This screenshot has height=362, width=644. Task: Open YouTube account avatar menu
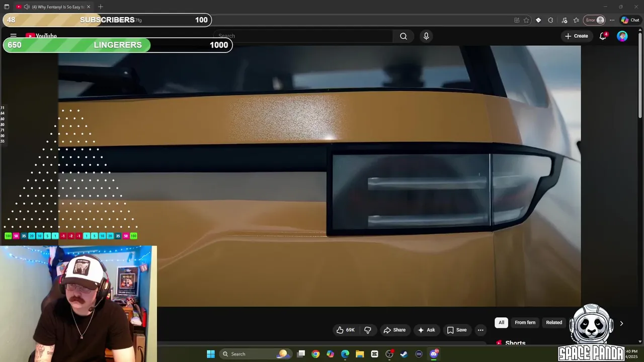(x=622, y=36)
